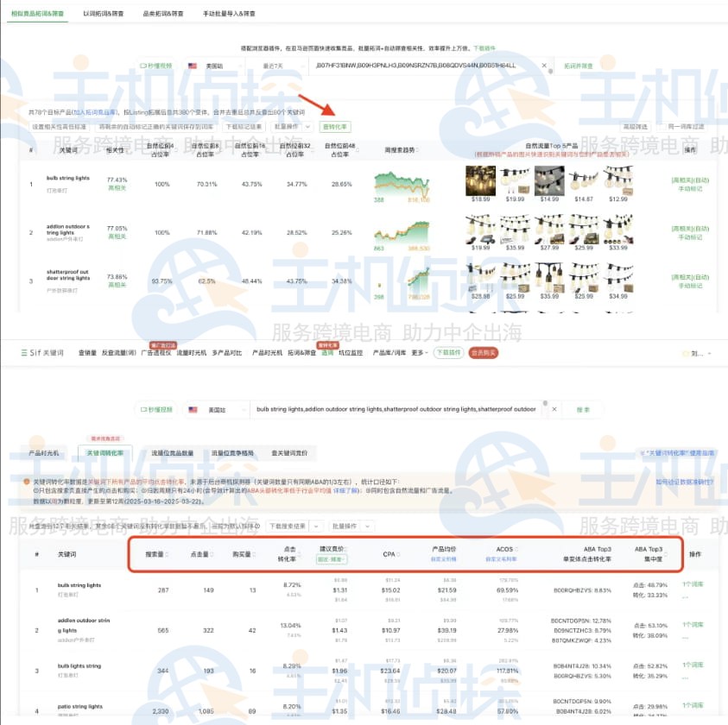The height and width of the screenshot is (725, 728).
Task: Sort by 购买量 column sort icon
Action: [255, 554]
